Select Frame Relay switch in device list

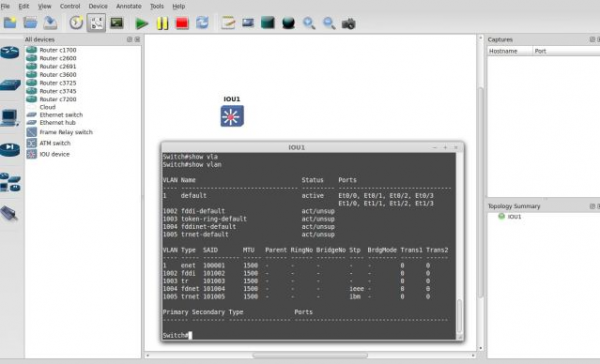[66, 132]
